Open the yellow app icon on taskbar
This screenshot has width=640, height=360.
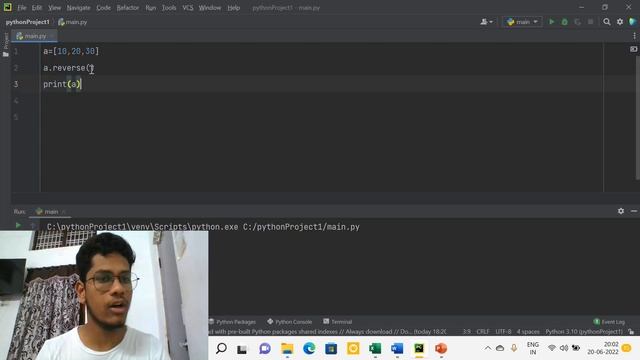(353, 349)
